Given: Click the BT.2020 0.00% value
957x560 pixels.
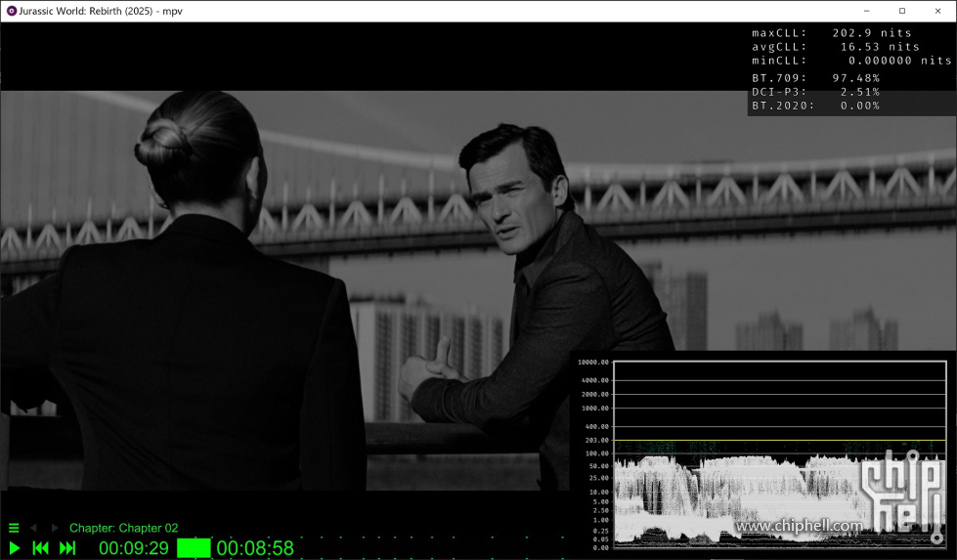Looking at the screenshot, I should (x=860, y=106).
